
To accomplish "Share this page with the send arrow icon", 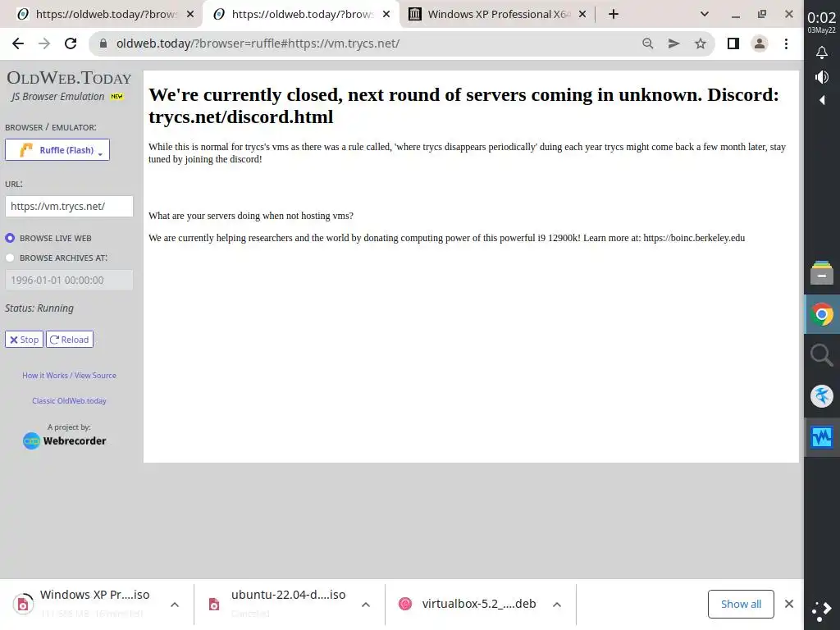I will (x=674, y=43).
